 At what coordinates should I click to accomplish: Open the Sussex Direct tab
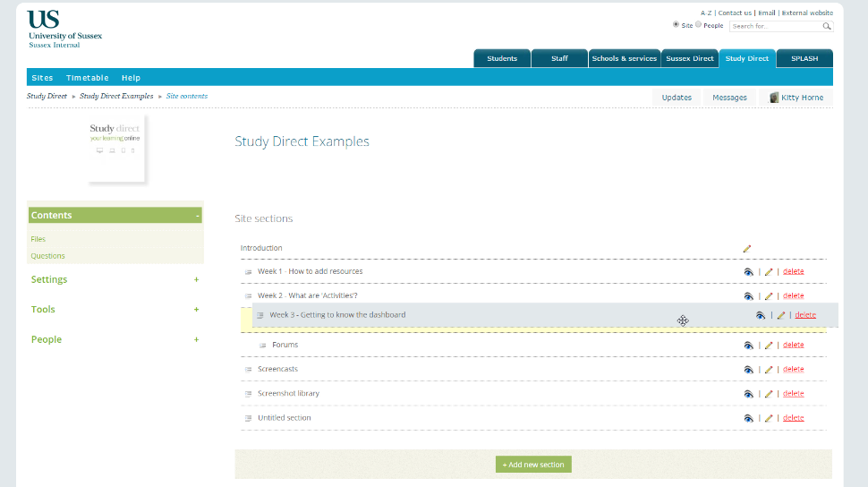(x=690, y=58)
